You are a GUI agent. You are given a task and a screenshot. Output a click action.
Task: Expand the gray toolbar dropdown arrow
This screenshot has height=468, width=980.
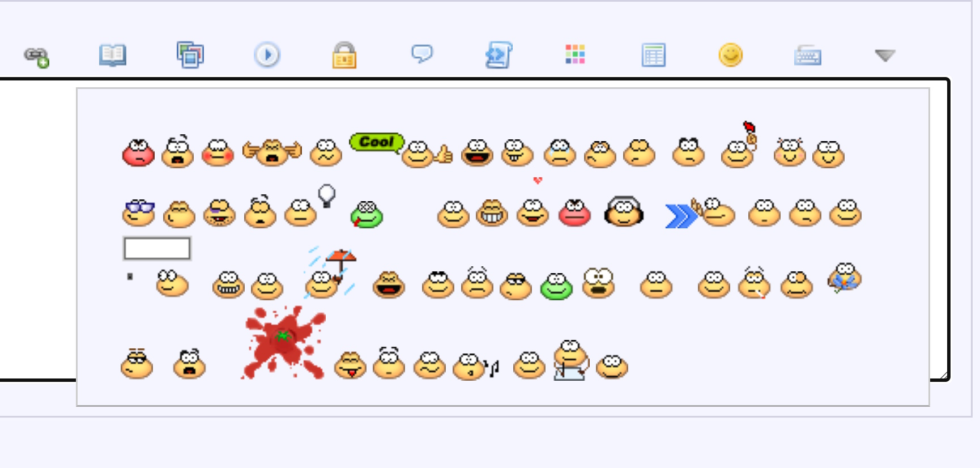click(885, 55)
